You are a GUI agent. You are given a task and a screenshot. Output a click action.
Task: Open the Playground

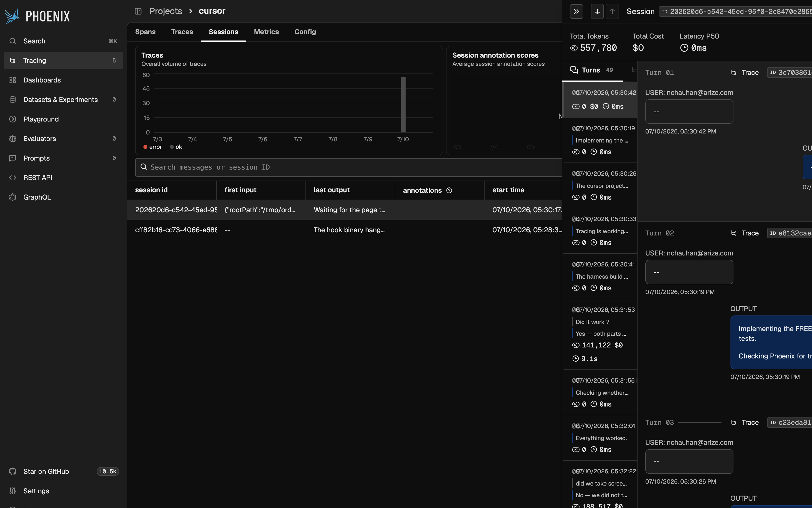[x=63, y=119]
